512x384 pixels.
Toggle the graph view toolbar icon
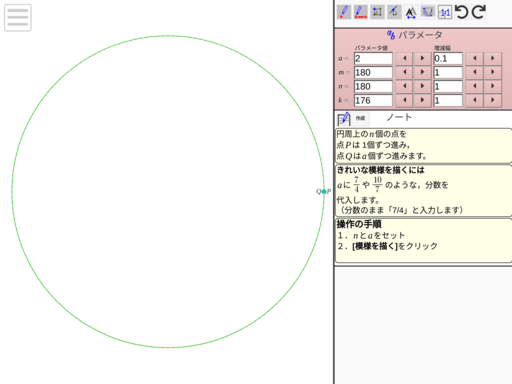[428, 12]
